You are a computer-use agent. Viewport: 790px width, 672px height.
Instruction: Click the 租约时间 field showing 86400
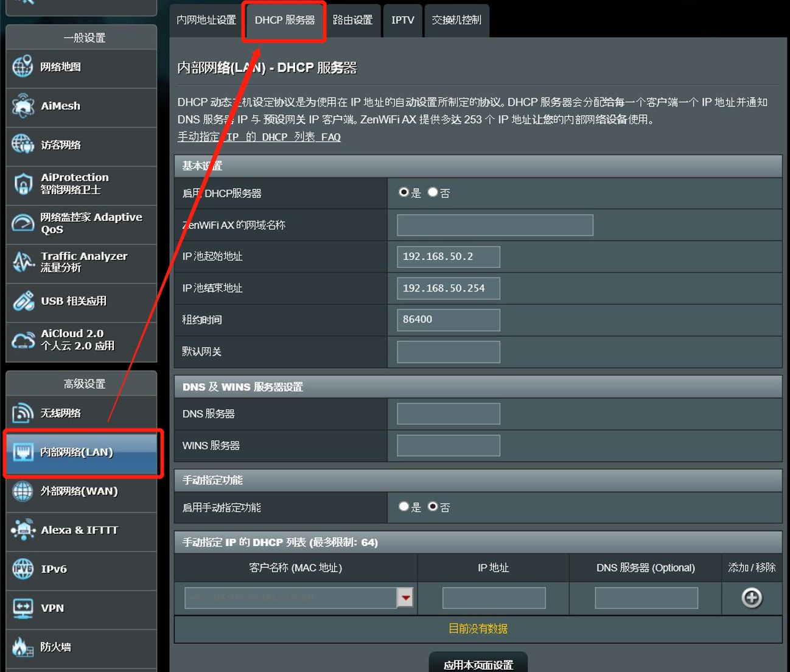pos(448,320)
